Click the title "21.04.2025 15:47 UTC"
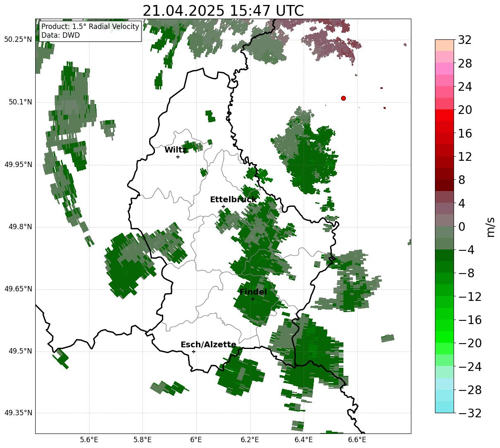This screenshot has height=448, width=500. click(223, 11)
